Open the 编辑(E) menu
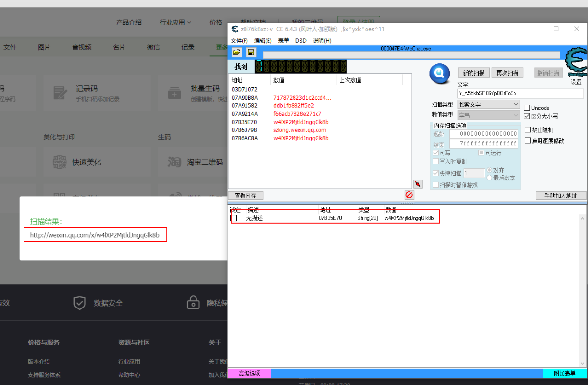The width and height of the screenshot is (588, 385). click(263, 41)
